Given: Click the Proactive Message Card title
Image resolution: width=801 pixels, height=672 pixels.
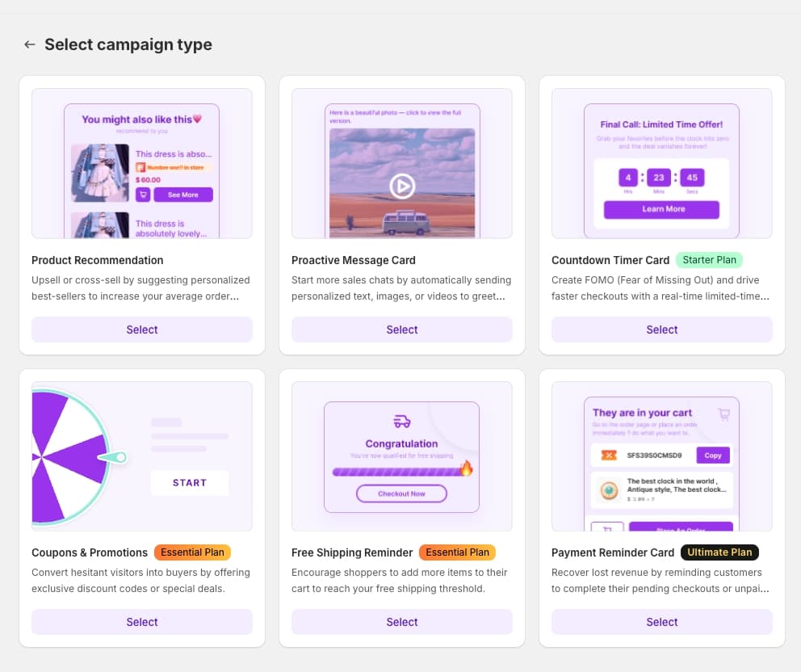Looking at the screenshot, I should pyautogui.click(x=354, y=260).
